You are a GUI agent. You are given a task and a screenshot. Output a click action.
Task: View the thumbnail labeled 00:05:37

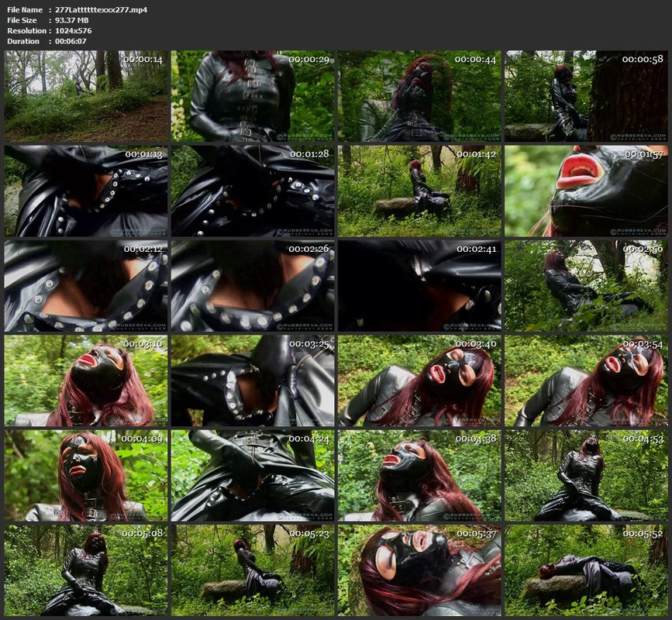pyautogui.click(x=419, y=570)
